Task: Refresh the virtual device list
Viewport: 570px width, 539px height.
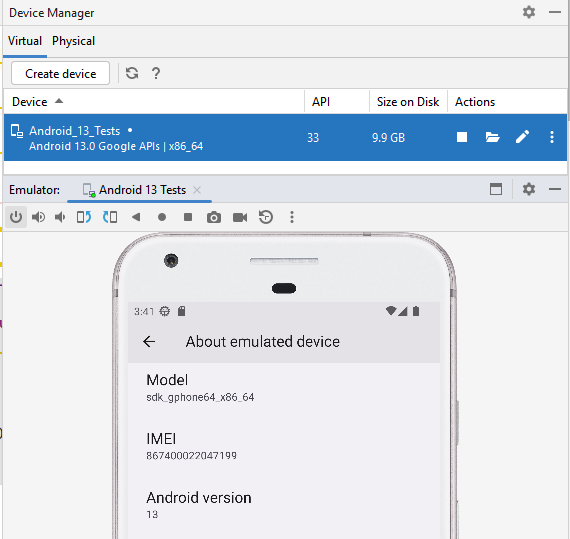Action: 132,73
